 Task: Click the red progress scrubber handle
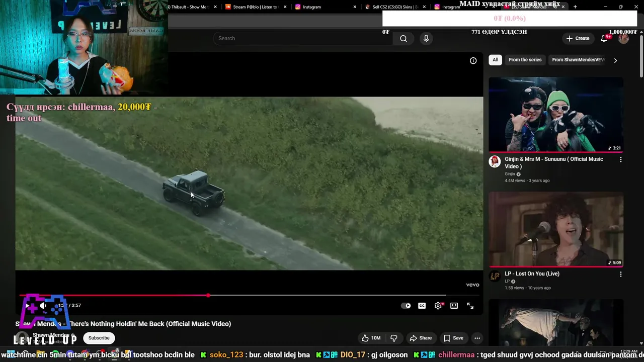click(208, 295)
